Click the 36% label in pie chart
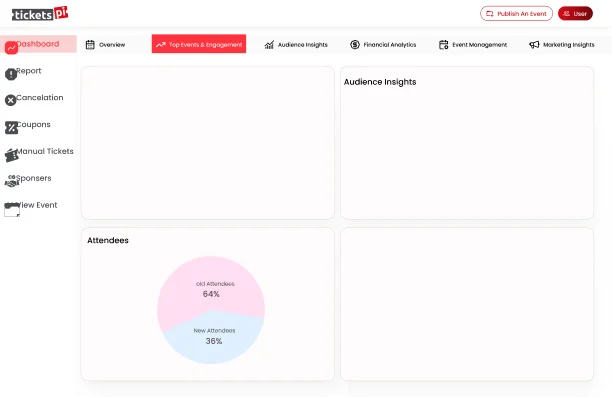 pos(214,341)
